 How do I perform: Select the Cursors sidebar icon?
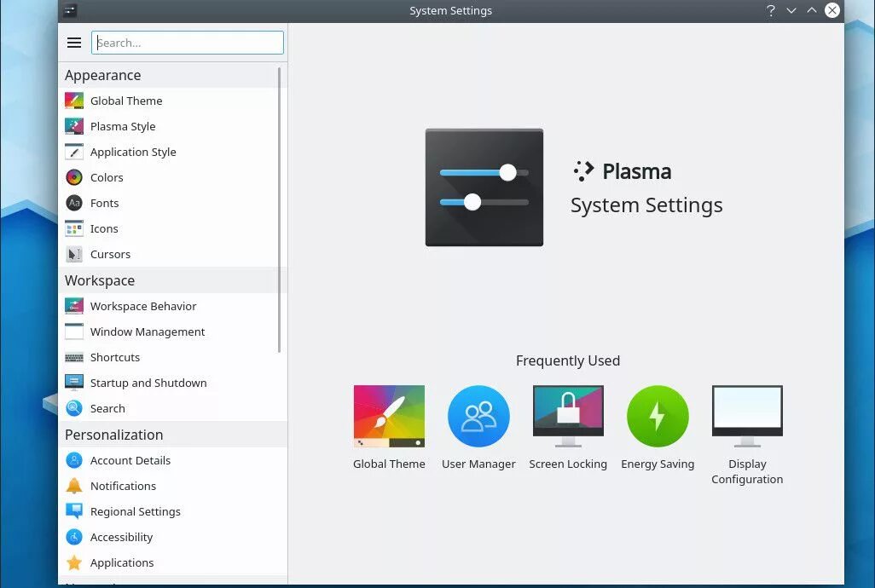[74, 255]
